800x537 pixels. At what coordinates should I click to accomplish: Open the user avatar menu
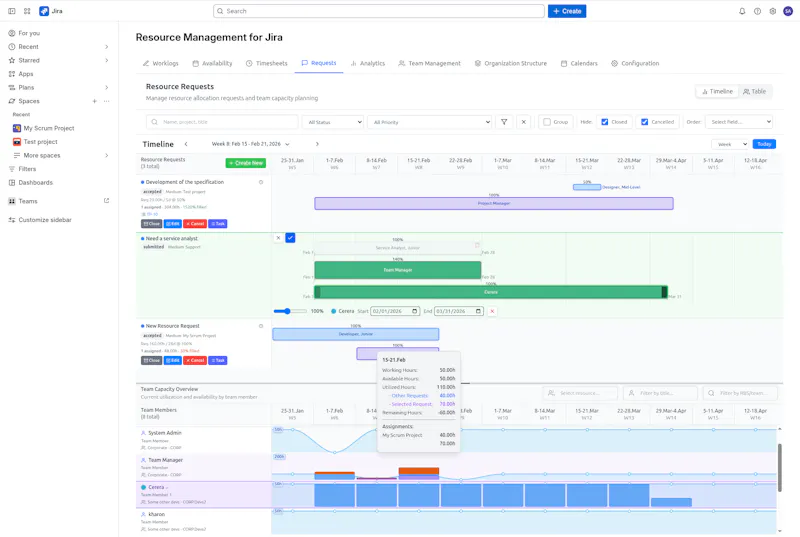(x=788, y=11)
